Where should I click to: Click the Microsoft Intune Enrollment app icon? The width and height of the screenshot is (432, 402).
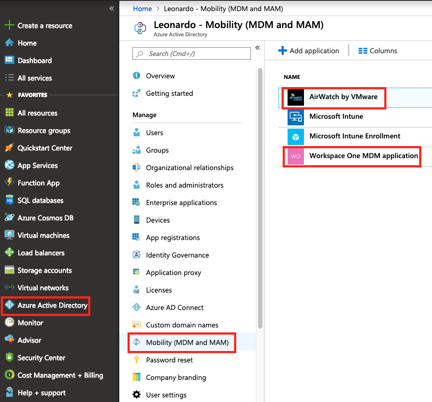[296, 136]
